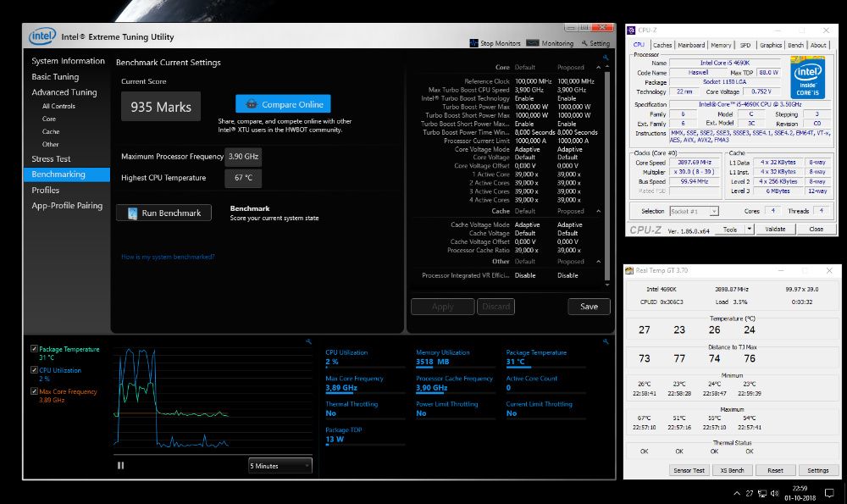Show hidden tray icons chevron
This screenshot has height=504, width=847.
click(x=737, y=493)
